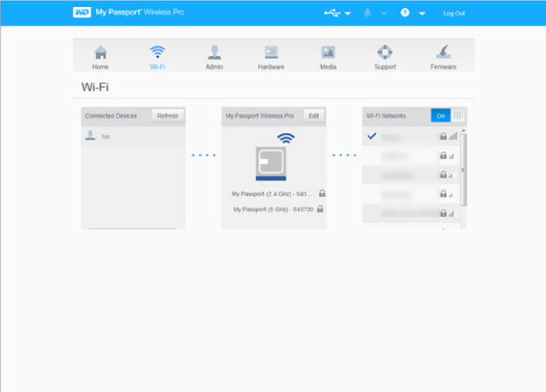Select My Passport (5 GHz) - 043730 name
Viewport: 546px width, 392px height.
273,210
